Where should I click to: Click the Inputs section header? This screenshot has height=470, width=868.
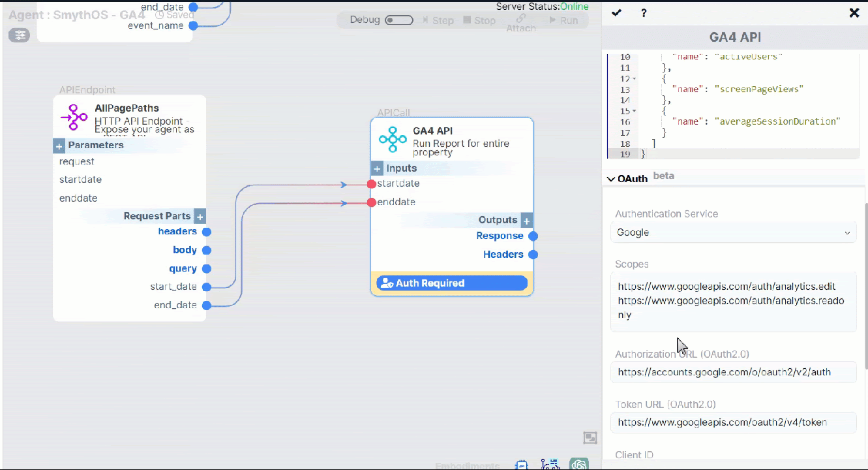point(402,168)
